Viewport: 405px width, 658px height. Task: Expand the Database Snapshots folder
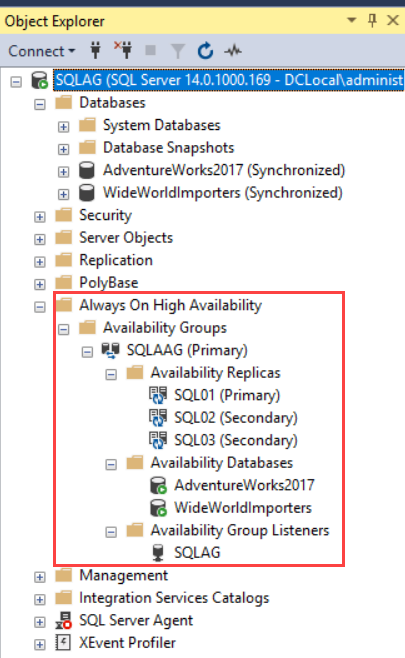coord(63,149)
